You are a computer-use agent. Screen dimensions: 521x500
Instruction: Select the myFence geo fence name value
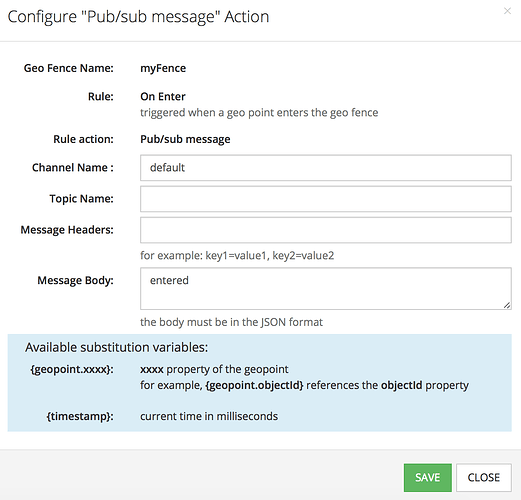(163, 68)
